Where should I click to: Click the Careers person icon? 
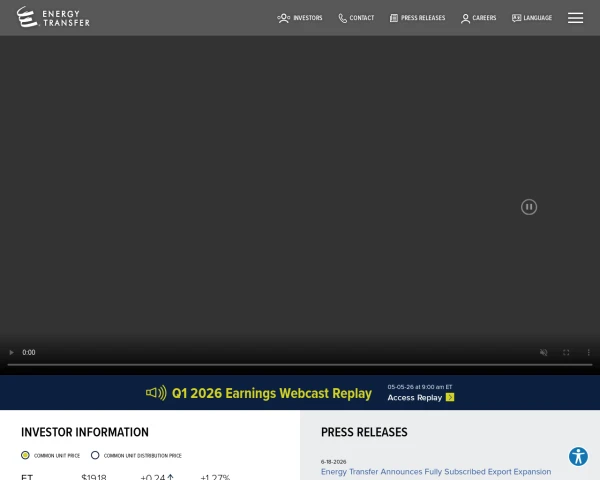pos(465,18)
